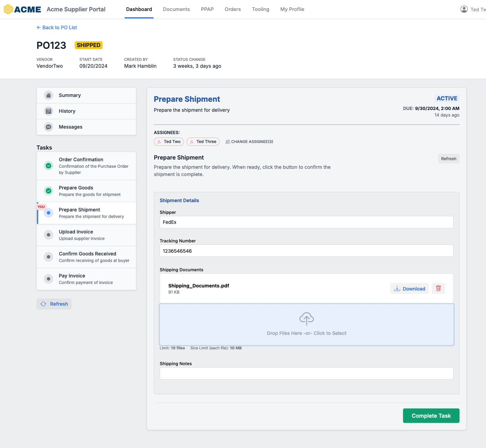
Task: Click the "3 weeks, 3 days ago" status text
Action: coord(197,66)
